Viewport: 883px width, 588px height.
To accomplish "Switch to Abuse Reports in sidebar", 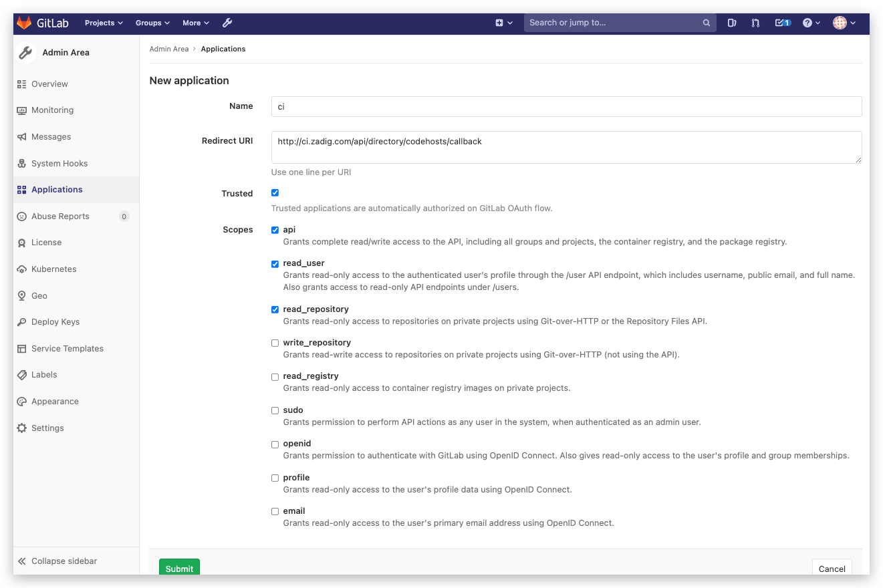I will 61,216.
